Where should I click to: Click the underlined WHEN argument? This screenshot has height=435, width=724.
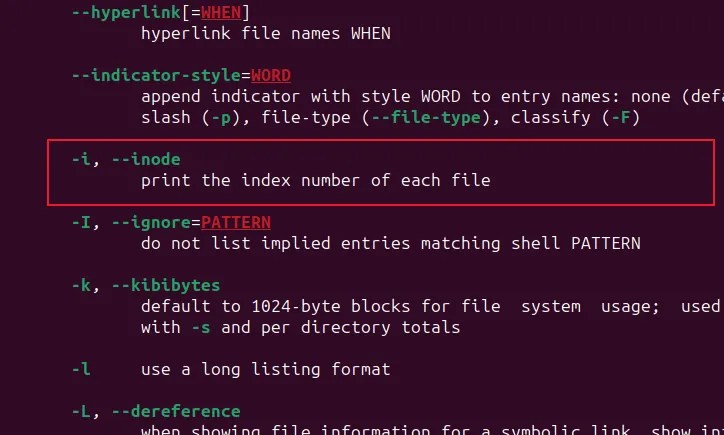(x=221, y=12)
